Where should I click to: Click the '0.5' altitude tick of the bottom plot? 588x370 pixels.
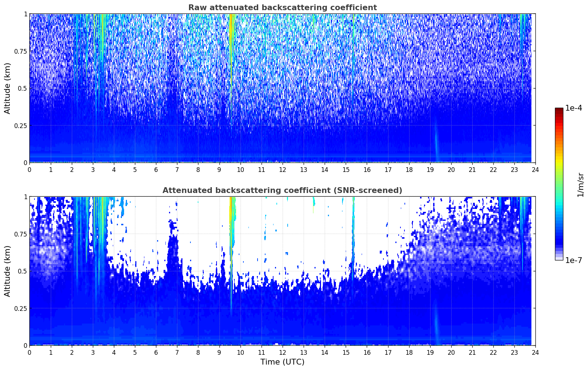[22, 271]
